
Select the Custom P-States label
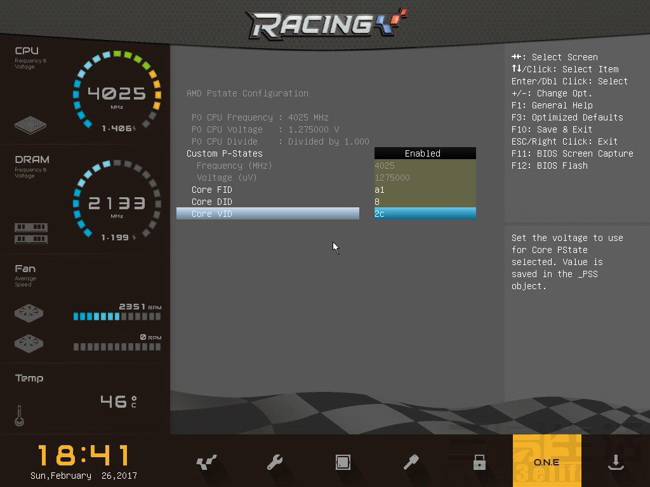(224, 153)
